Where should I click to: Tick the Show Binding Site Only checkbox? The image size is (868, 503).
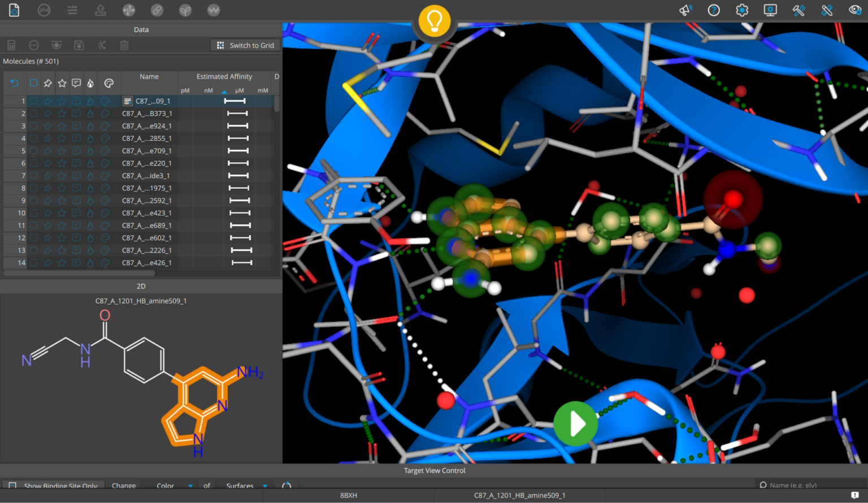point(12,485)
